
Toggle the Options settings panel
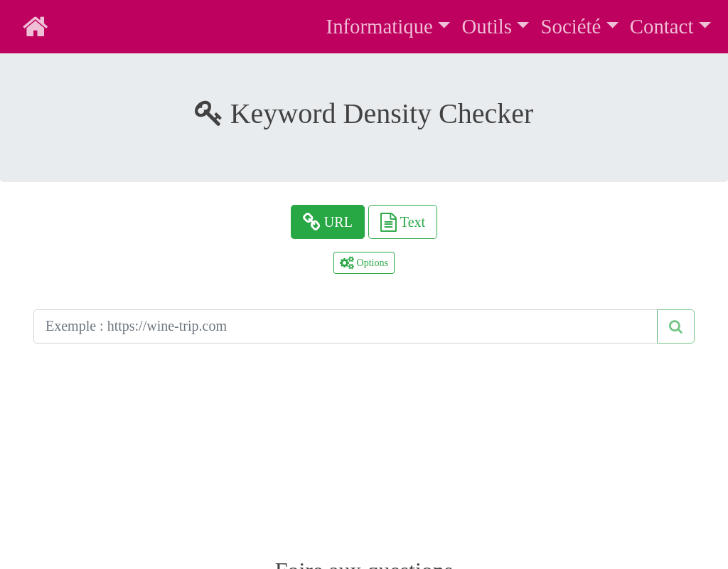click(x=363, y=262)
